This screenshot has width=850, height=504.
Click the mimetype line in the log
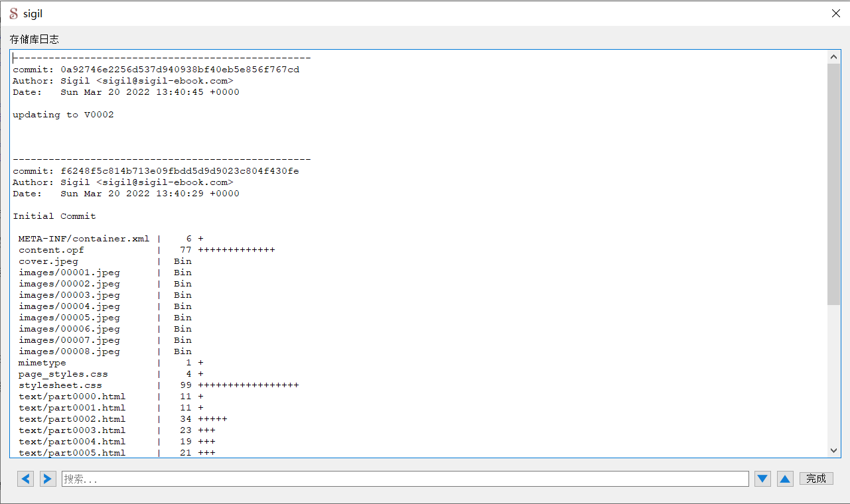pos(42,362)
